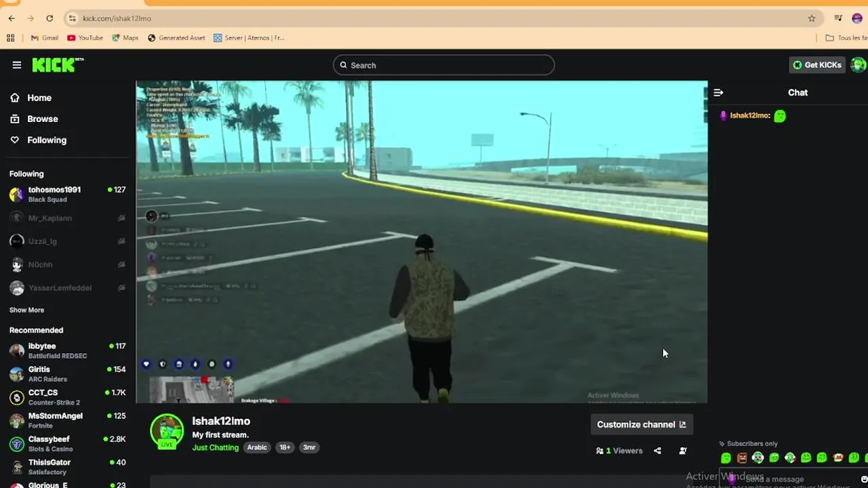Open recommended channel Classybeef
This screenshot has width=868, height=488.
[68, 443]
